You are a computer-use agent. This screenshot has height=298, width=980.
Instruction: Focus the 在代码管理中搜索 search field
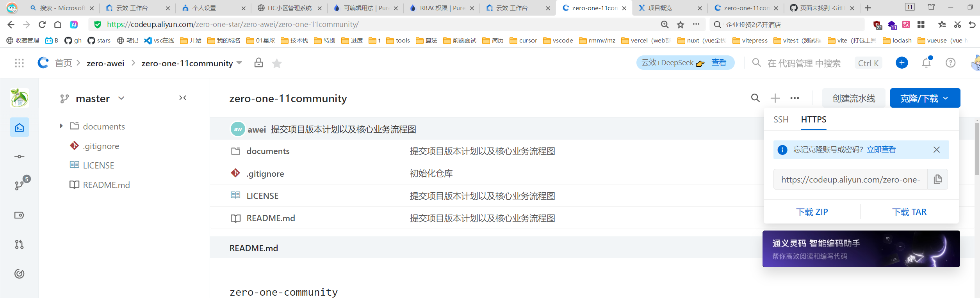[x=804, y=63]
